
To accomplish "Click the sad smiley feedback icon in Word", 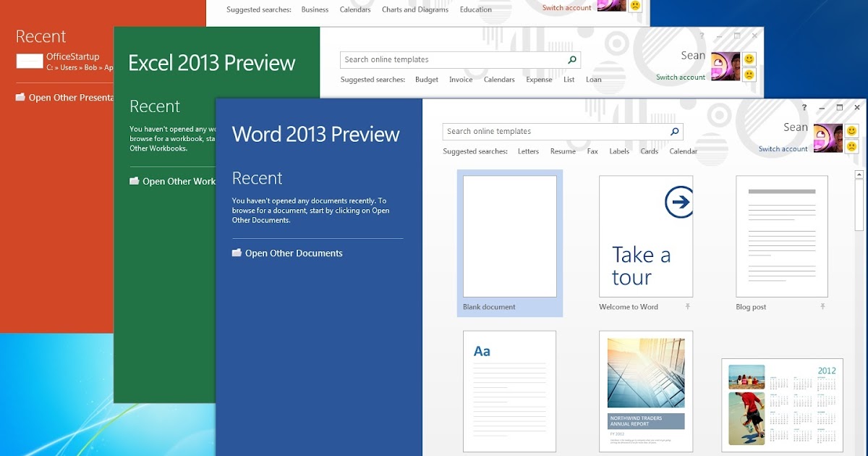I will click(x=851, y=146).
